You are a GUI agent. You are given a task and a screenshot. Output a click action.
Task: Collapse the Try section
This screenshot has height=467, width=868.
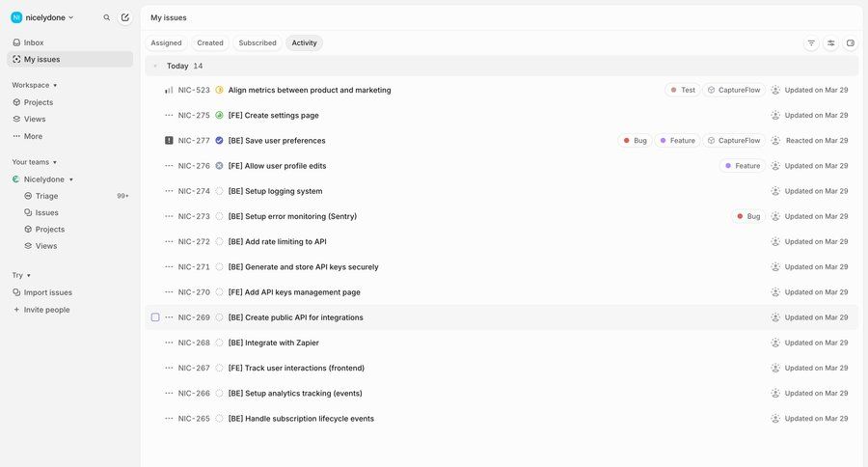click(21, 275)
